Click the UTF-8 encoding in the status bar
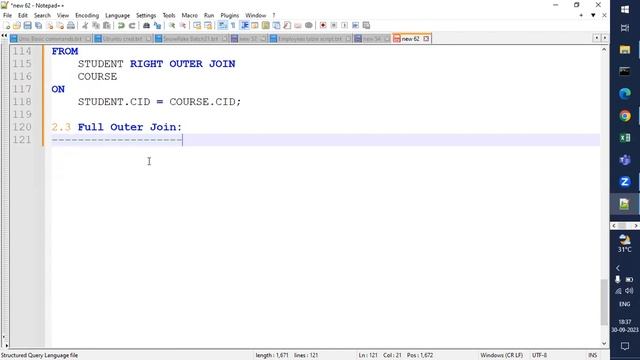The width and height of the screenshot is (640, 360). point(539,355)
